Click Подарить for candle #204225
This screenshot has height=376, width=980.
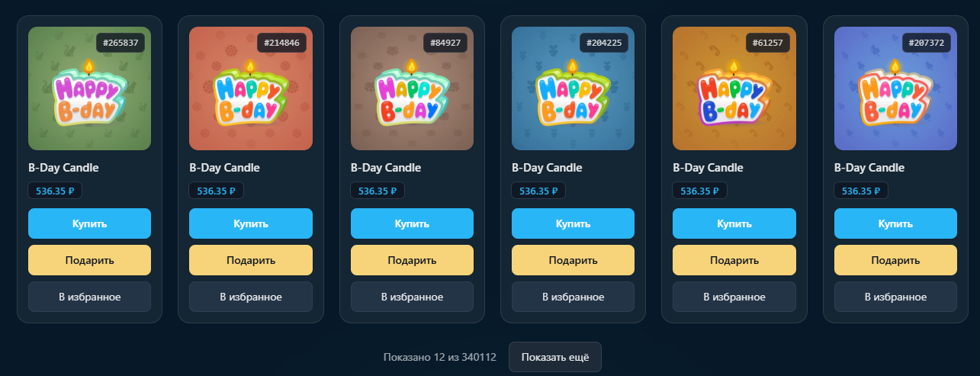[x=573, y=260]
